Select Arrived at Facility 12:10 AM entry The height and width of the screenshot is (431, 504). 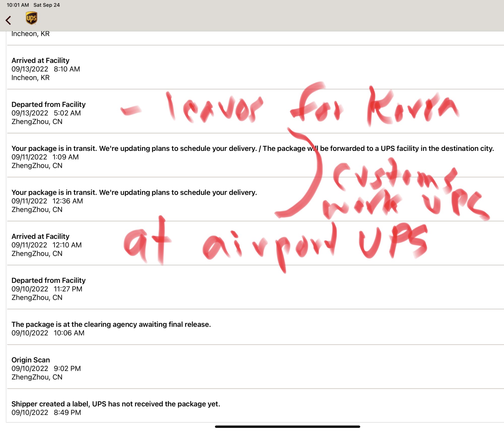point(41,237)
